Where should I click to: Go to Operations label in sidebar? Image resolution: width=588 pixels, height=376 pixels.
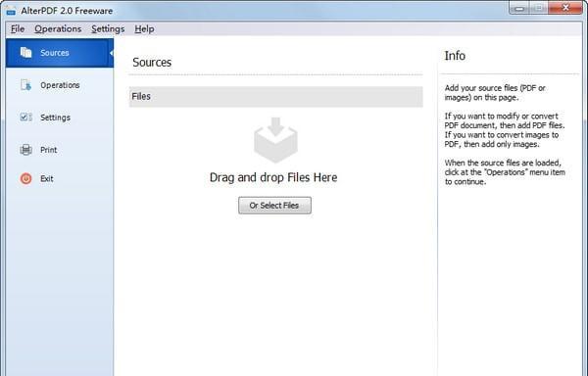(x=60, y=85)
